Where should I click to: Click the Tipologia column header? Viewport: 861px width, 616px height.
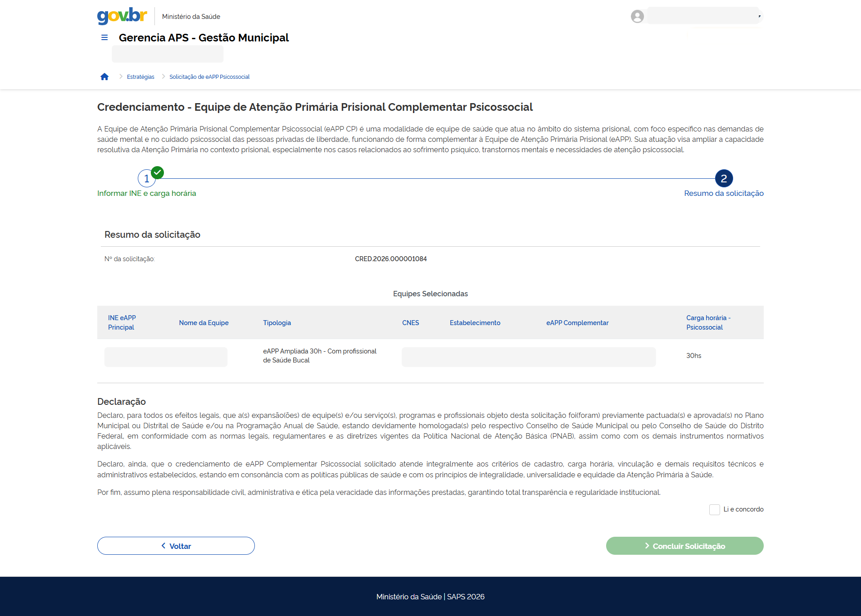pos(277,323)
